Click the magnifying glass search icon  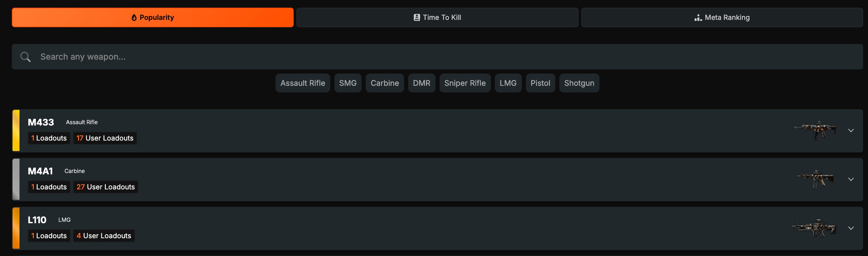click(25, 57)
